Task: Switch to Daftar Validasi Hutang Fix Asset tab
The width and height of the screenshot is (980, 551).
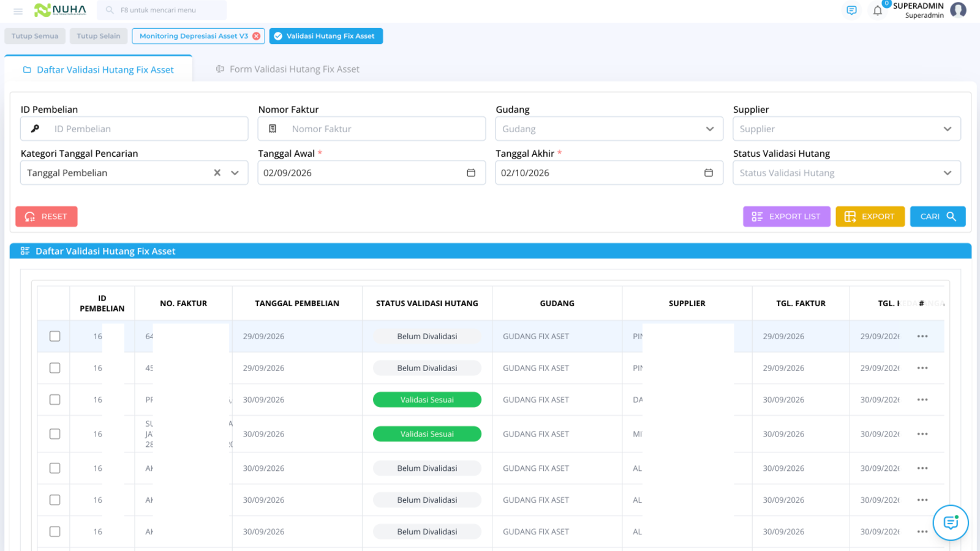Action: click(x=99, y=70)
